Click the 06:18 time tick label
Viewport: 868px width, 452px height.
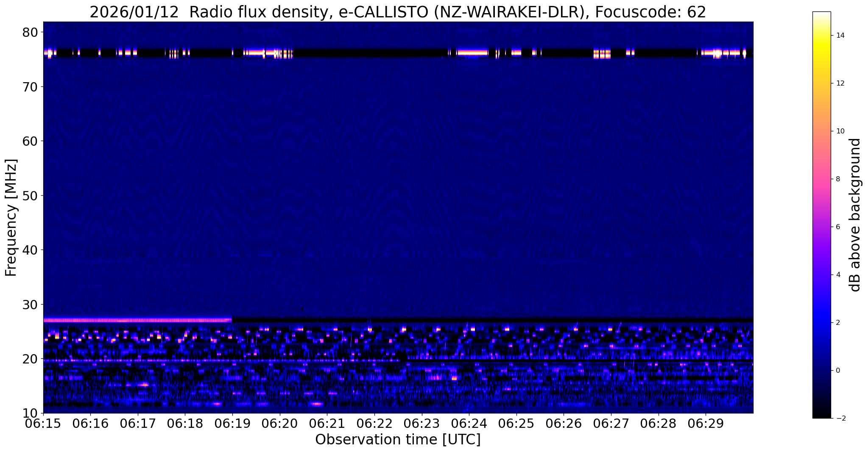[185, 423]
